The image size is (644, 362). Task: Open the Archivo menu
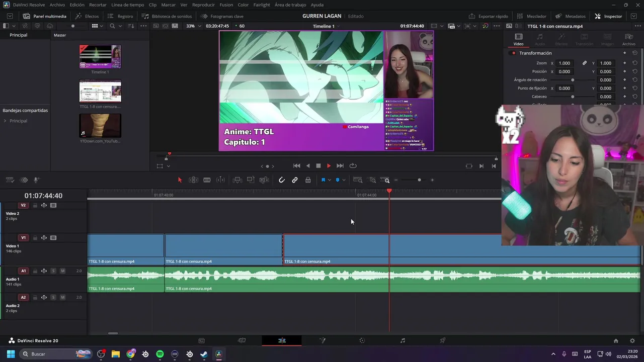pos(57,5)
